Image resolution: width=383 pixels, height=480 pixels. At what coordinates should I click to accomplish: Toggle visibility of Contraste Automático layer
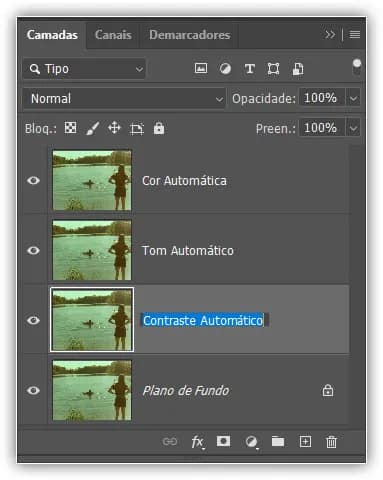[x=33, y=320]
